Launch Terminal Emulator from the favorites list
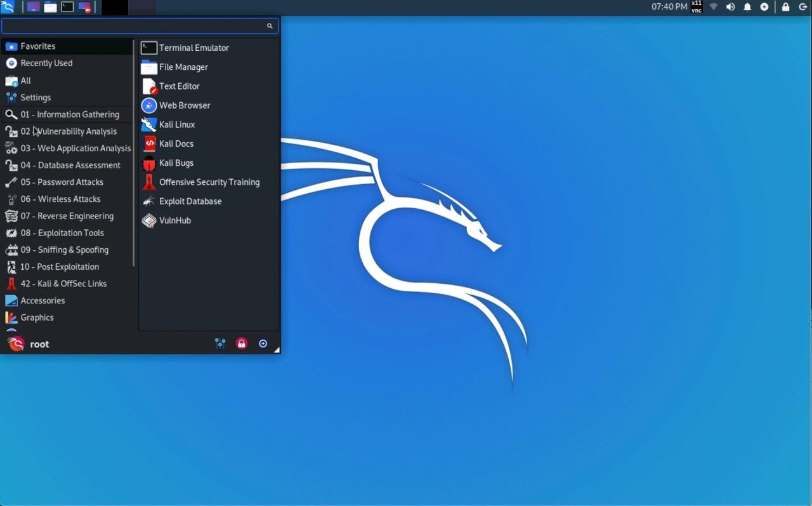812x506 pixels. pos(193,48)
